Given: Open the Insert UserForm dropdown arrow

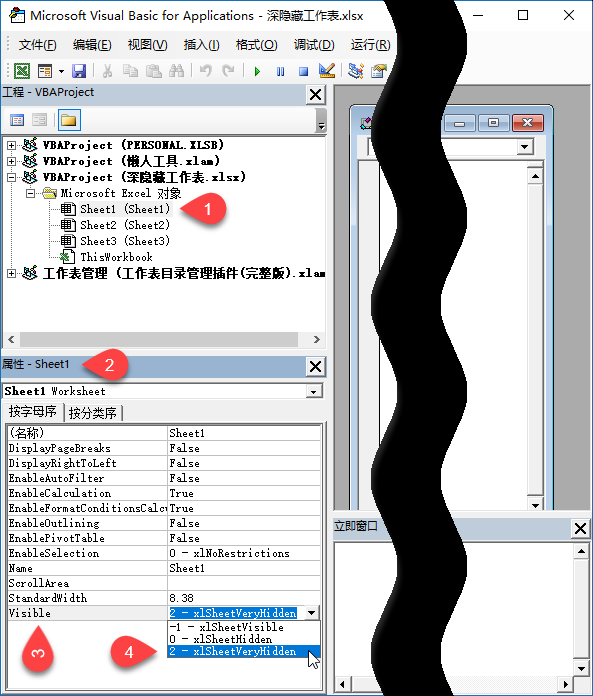Looking at the screenshot, I should click(x=61, y=71).
